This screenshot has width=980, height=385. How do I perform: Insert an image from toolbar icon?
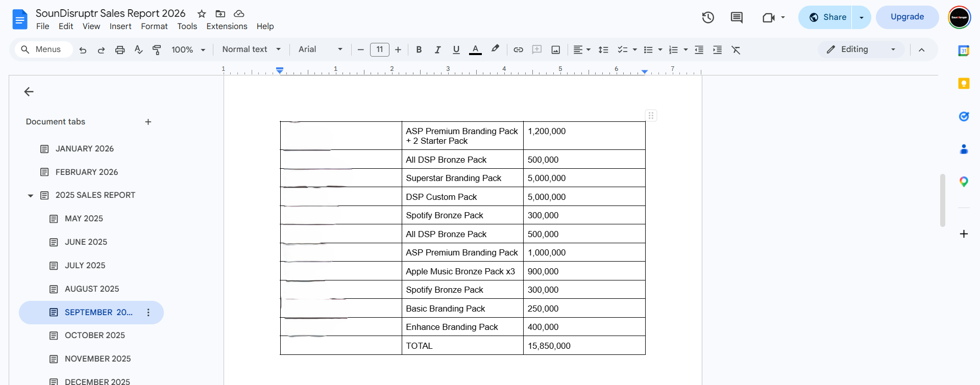556,49
